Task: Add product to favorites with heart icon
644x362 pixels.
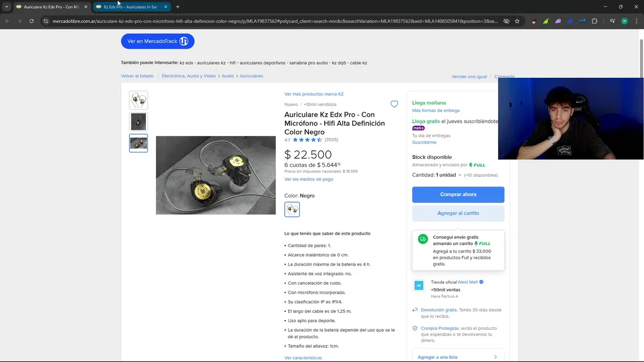Action: [394, 104]
